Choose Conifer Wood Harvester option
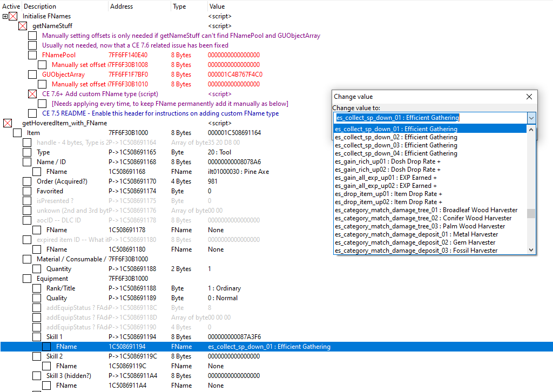The width and height of the screenshot is (553, 392). 430,218
